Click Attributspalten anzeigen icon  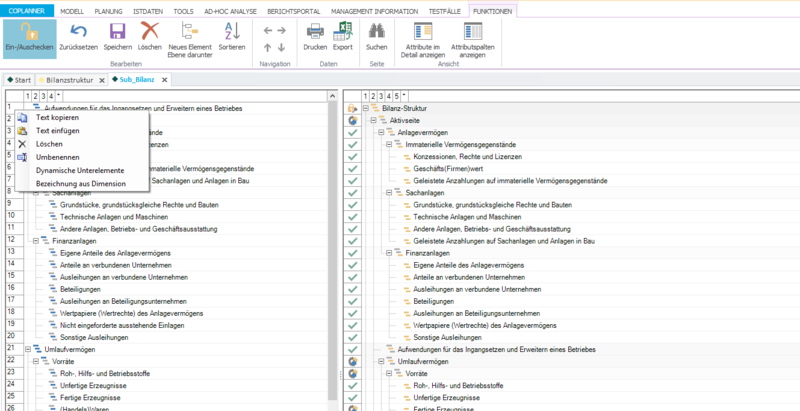point(473,32)
